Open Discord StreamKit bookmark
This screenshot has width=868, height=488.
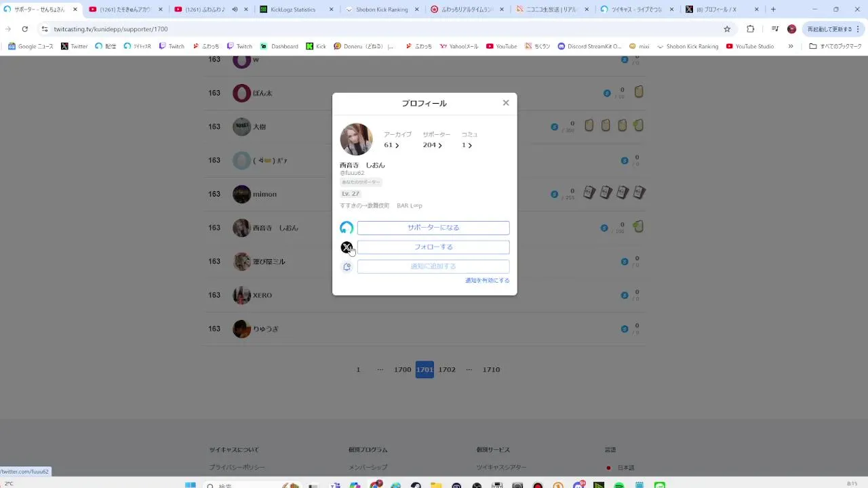(x=589, y=46)
